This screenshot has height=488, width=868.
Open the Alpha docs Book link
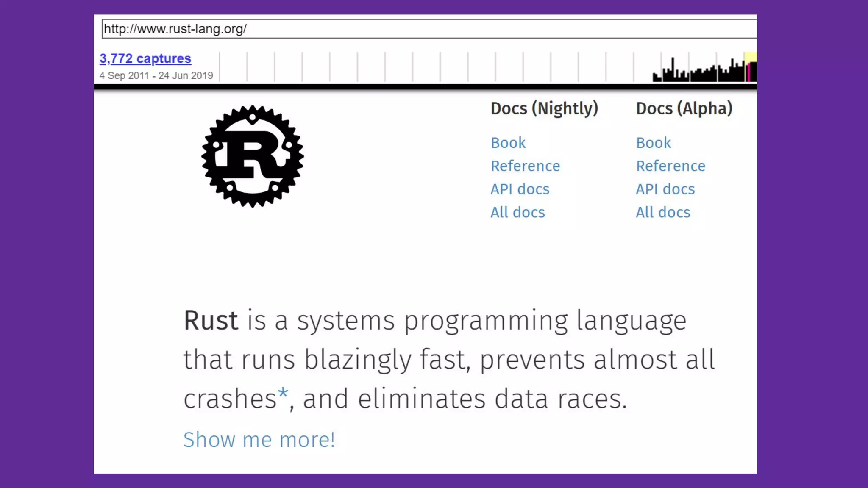[653, 143]
